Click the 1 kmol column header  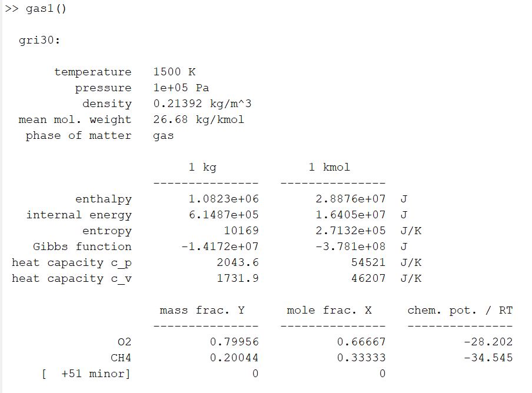point(330,167)
